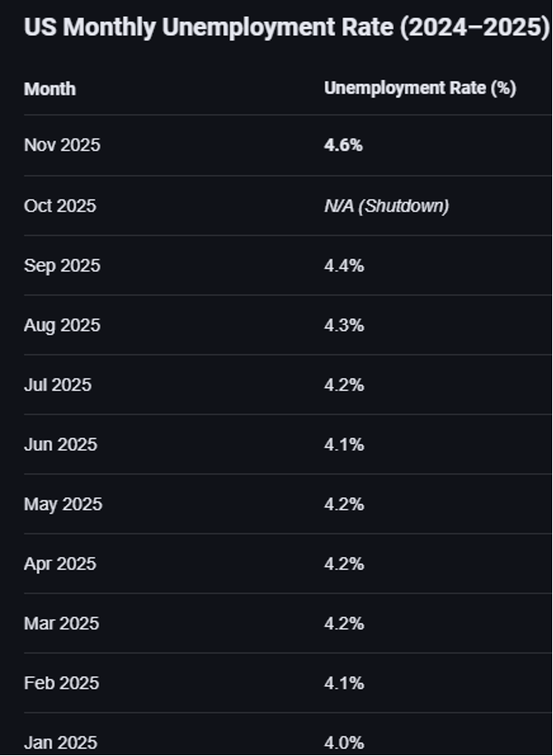Select the "May 2025" month cell
The width and height of the screenshot is (553, 756).
[x=63, y=505]
